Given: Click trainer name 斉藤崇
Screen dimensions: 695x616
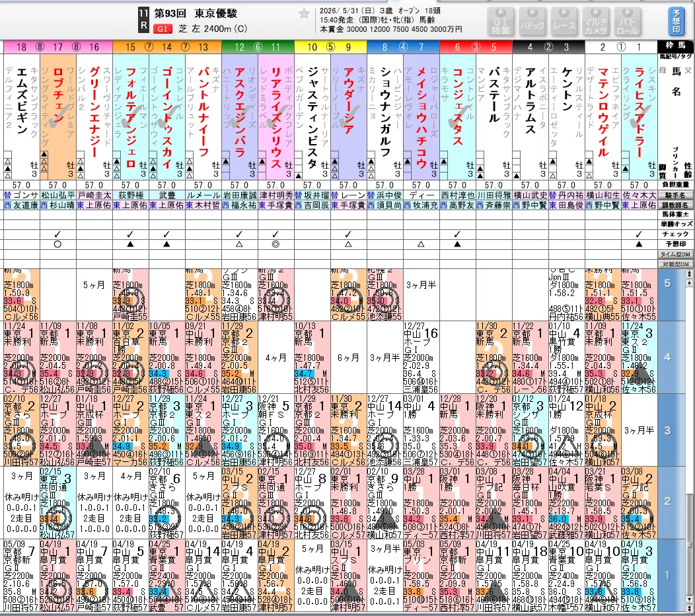Looking at the screenshot, I should [498, 206].
